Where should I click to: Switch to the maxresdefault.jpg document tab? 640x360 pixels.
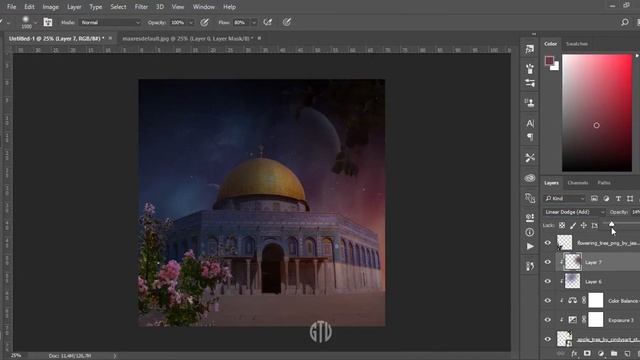[187, 38]
